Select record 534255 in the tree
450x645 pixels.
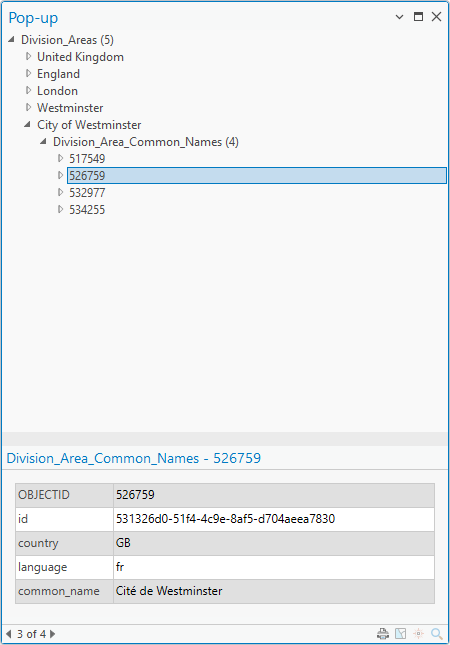[x=87, y=210]
